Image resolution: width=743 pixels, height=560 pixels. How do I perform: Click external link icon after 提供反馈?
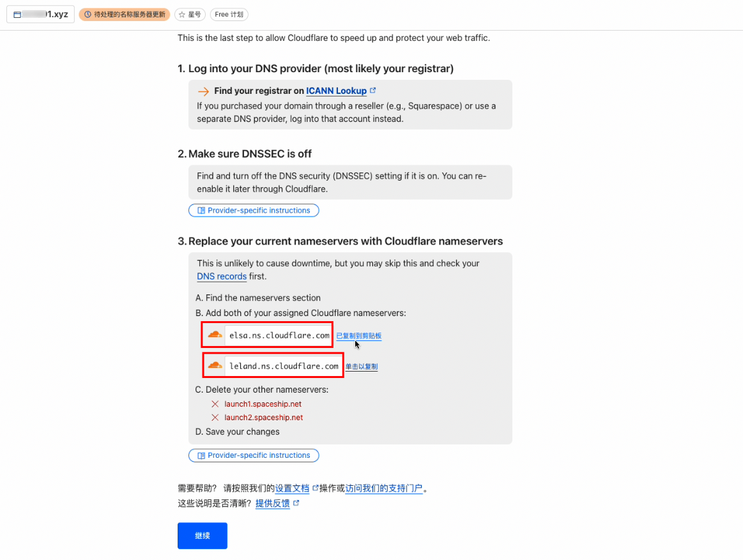pos(296,503)
